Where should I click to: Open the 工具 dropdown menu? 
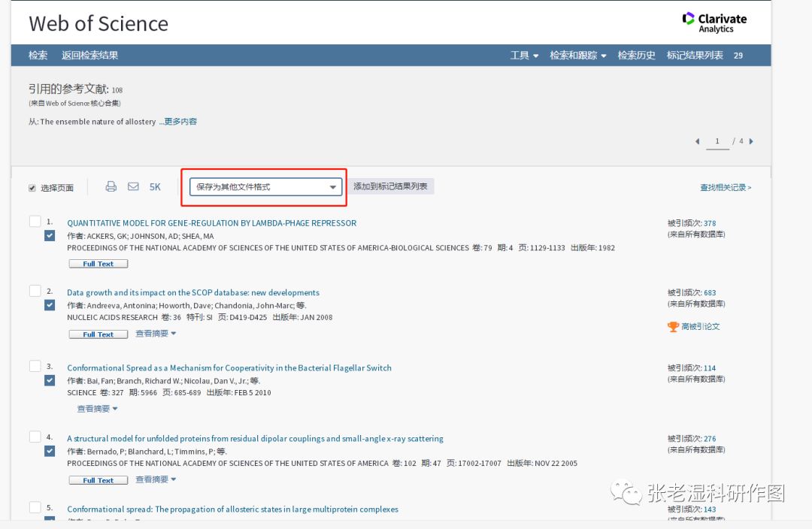524,56
